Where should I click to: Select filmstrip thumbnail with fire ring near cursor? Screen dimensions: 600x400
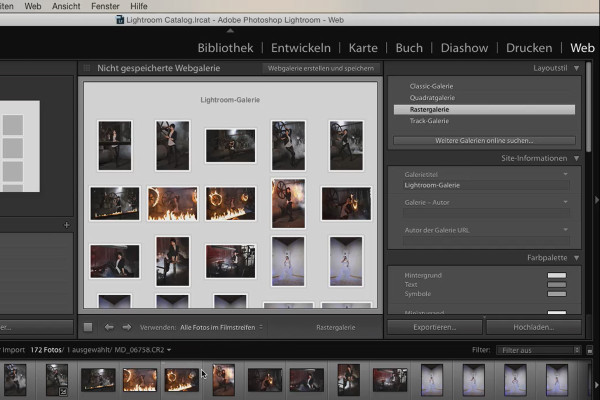(181, 380)
